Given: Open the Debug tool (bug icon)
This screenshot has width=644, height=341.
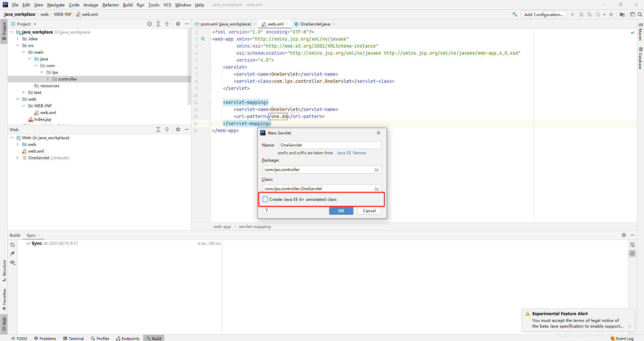Looking at the screenshot, I should 581,14.
